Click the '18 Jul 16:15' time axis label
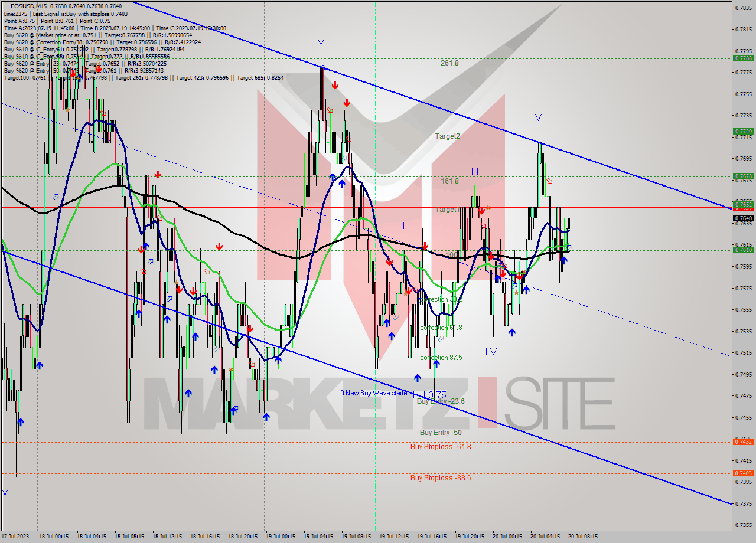Screen dimensions: 756x543 point(205,537)
